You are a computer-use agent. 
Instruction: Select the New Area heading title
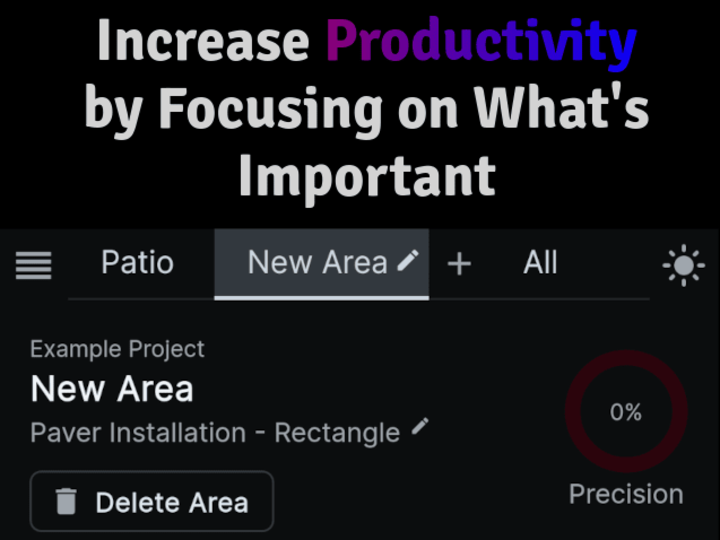coord(112,389)
